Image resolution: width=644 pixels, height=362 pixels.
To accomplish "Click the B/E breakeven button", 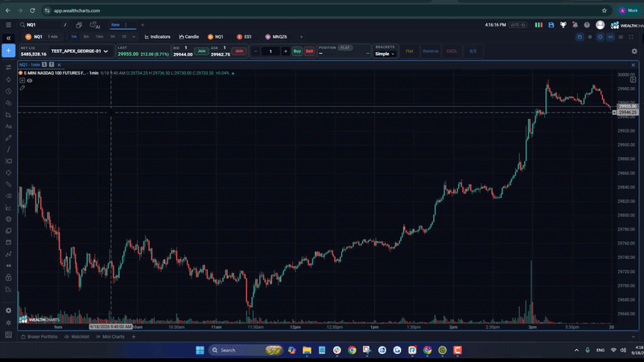I will pyautogui.click(x=473, y=51).
